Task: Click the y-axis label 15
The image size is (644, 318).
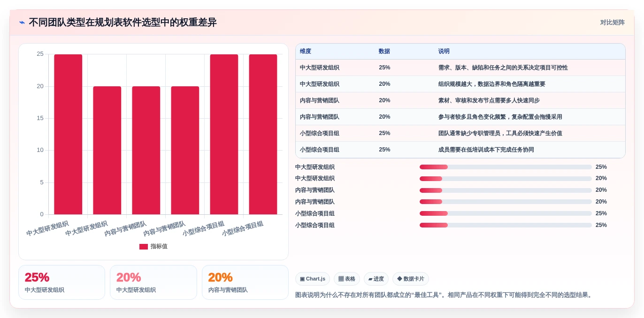Action: click(40, 118)
